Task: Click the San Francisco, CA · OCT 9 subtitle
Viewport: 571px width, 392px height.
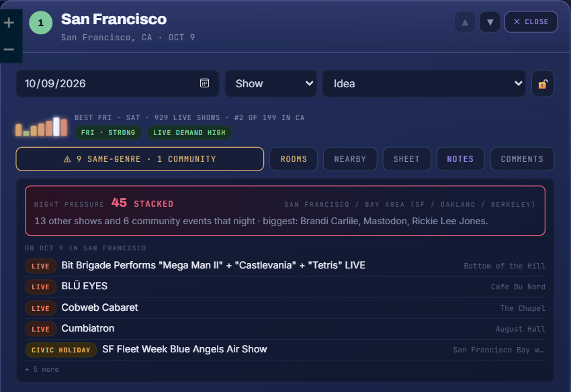Action: [128, 38]
